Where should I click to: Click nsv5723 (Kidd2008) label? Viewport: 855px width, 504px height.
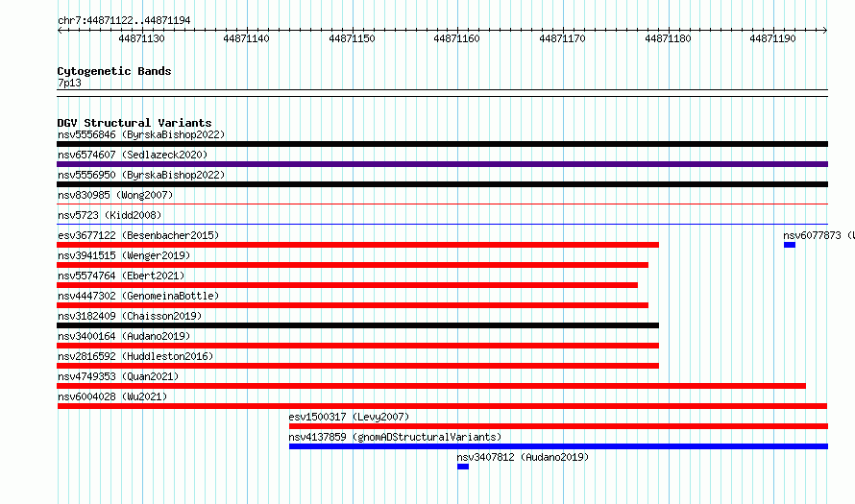[x=110, y=215]
